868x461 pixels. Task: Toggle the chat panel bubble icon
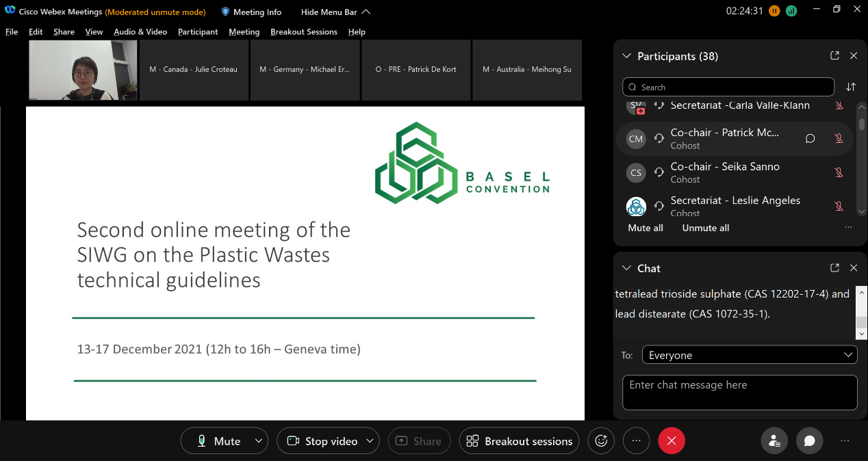tap(809, 441)
